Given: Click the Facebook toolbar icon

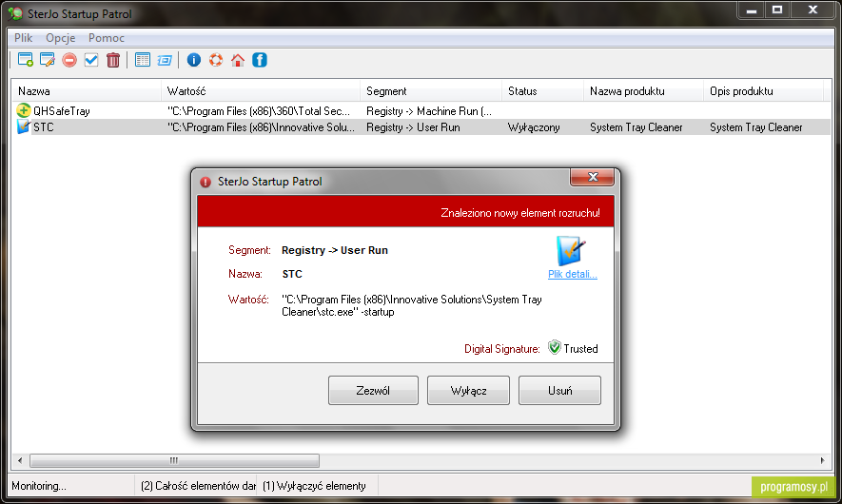Looking at the screenshot, I should point(260,60).
